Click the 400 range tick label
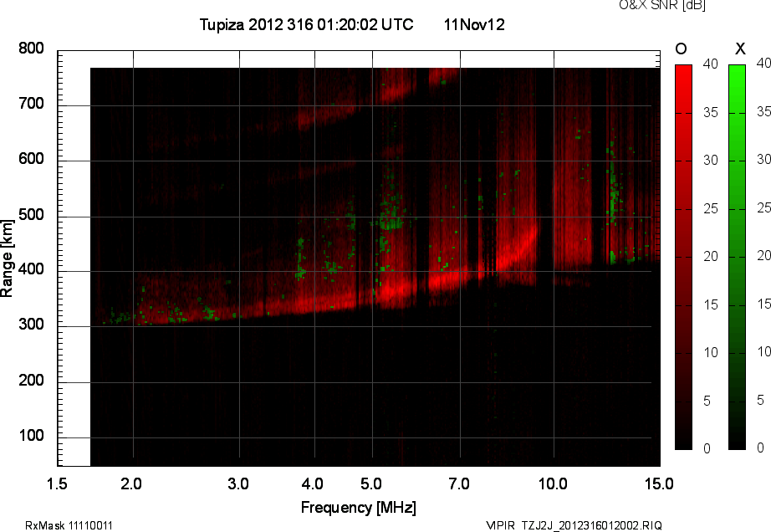The width and height of the screenshot is (771, 532). pyautogui.click(x=31, y=269)
